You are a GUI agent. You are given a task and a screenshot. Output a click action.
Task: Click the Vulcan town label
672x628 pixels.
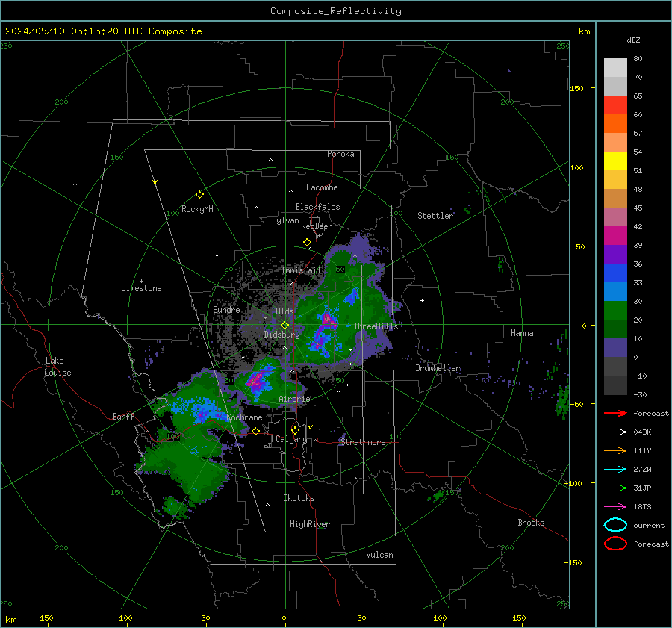[380, 555]
